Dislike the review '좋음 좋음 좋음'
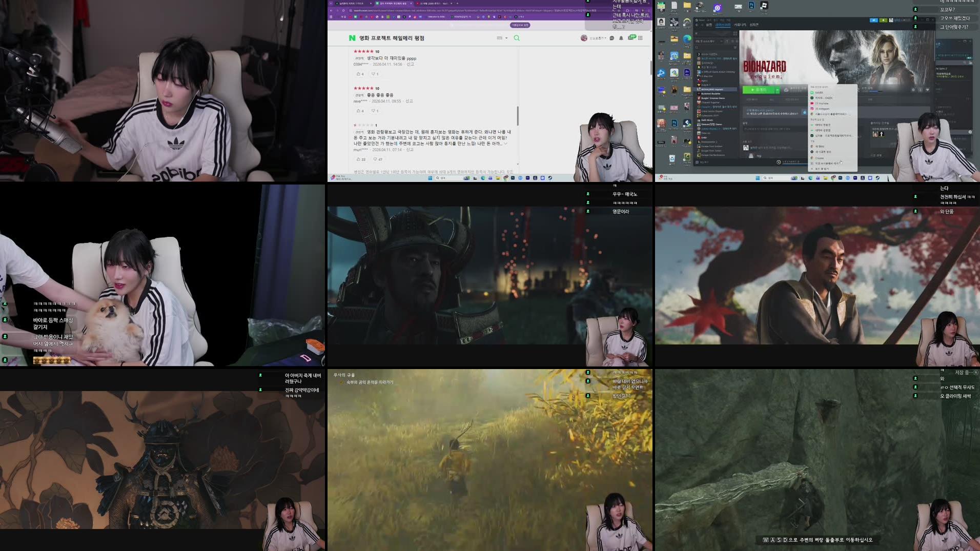 point(375,111)
